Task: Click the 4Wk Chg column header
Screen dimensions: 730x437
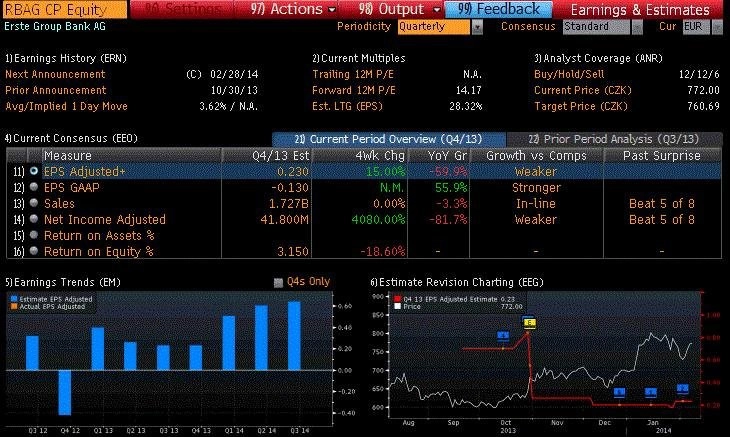Action: 359,155
